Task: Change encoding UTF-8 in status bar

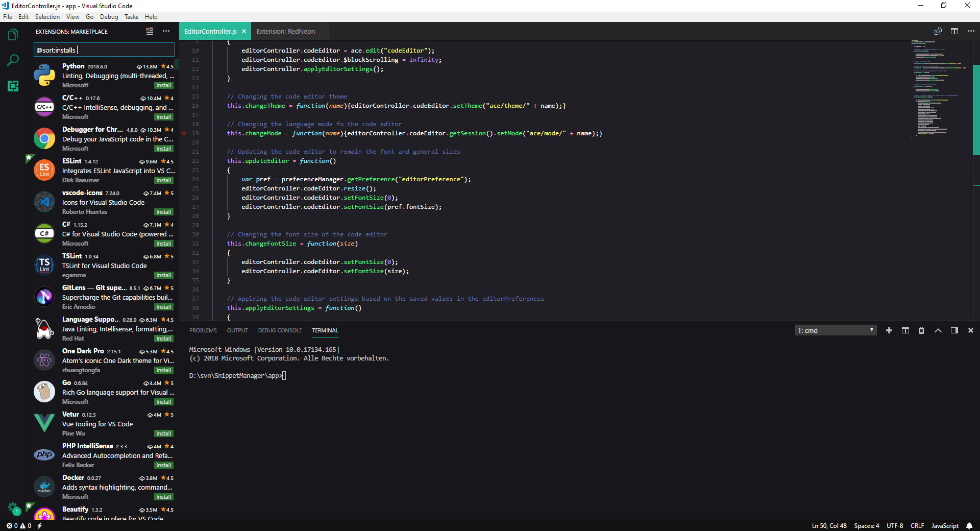Action: tap(895, 525)
